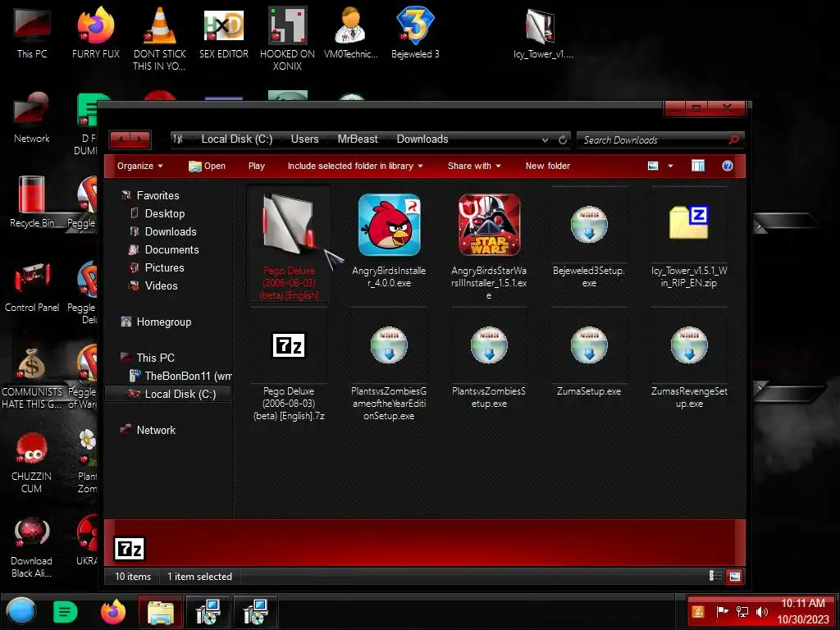Select PlantsvsZombiesGameoftheYearEditionSetup.exe
This screenshot has width=840, height=630.
(389, 373)
